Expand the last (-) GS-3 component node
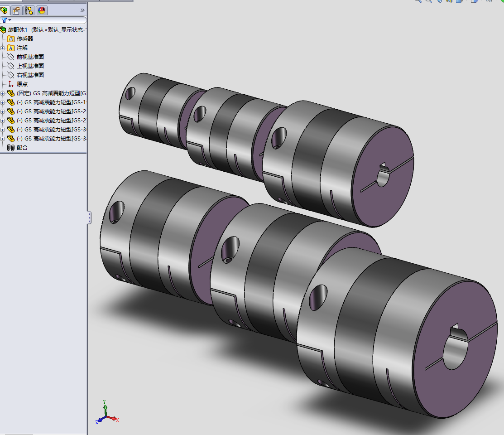This screenshot has width=504, height=435. [3, 138]
